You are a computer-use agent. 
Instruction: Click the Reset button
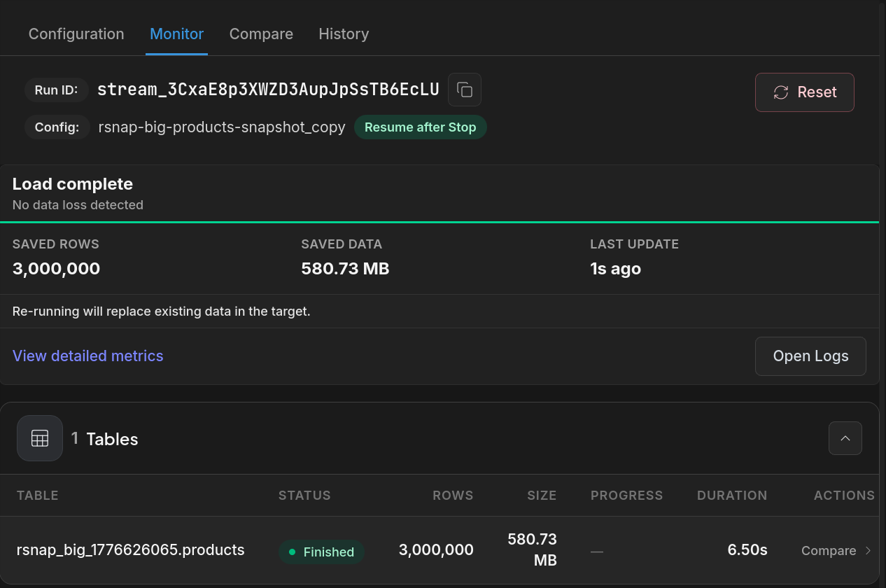click(805, 92)
